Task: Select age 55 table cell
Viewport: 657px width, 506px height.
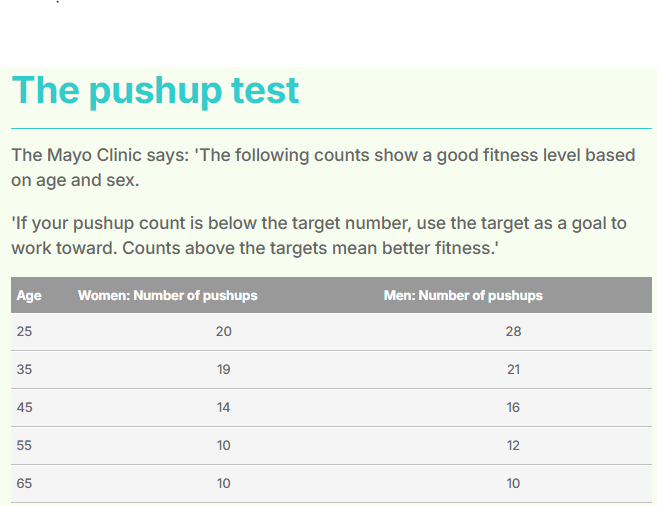Action: coord(24,445)
